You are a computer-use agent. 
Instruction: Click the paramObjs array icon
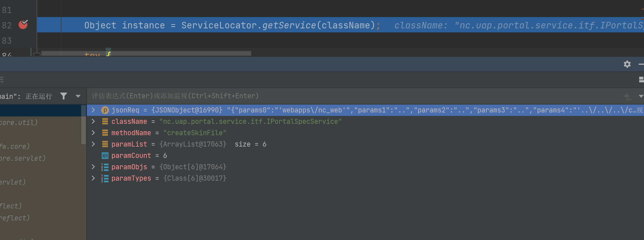(x=105, y=167)
